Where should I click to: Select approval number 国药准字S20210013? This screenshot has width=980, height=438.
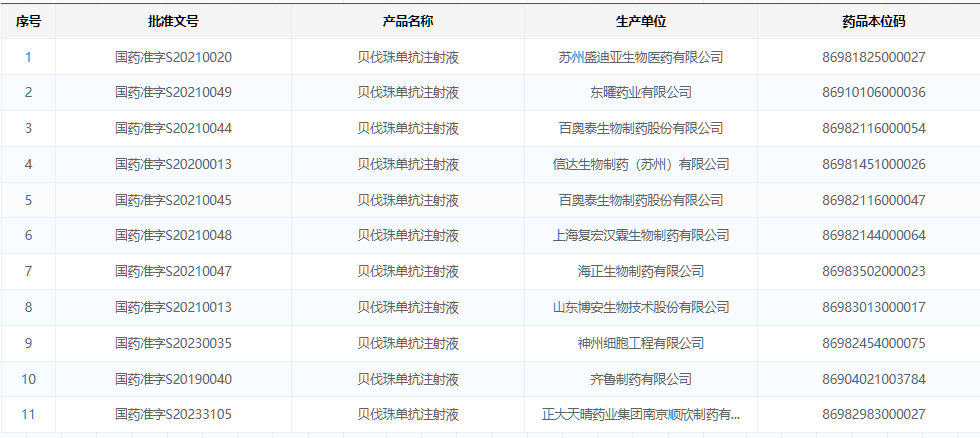[173, 307]
